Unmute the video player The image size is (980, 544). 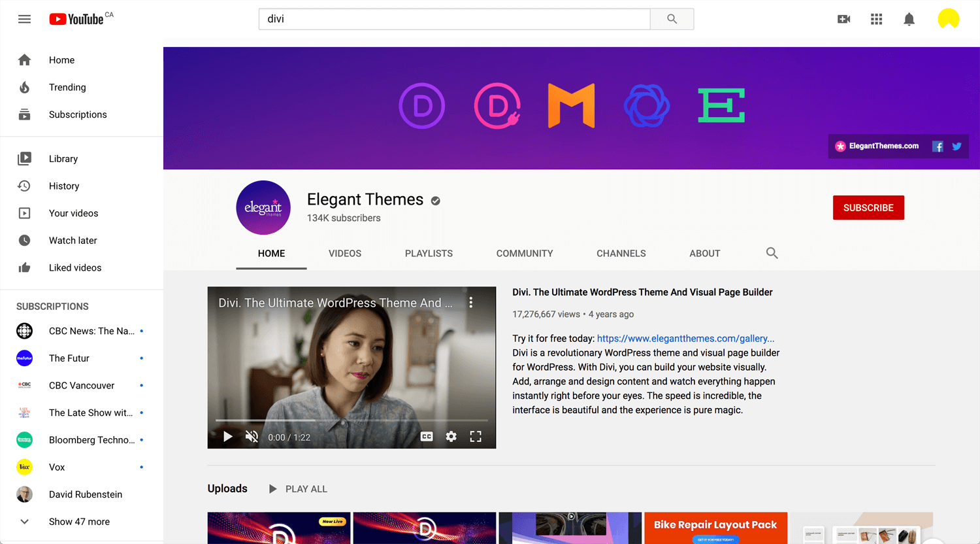click(x=252, y=437)
